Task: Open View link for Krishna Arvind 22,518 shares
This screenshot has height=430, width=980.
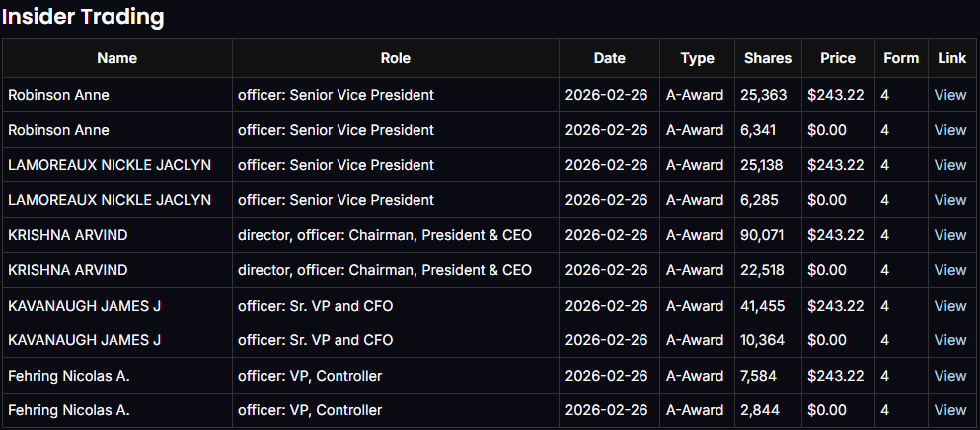Action: coord(950,270)
